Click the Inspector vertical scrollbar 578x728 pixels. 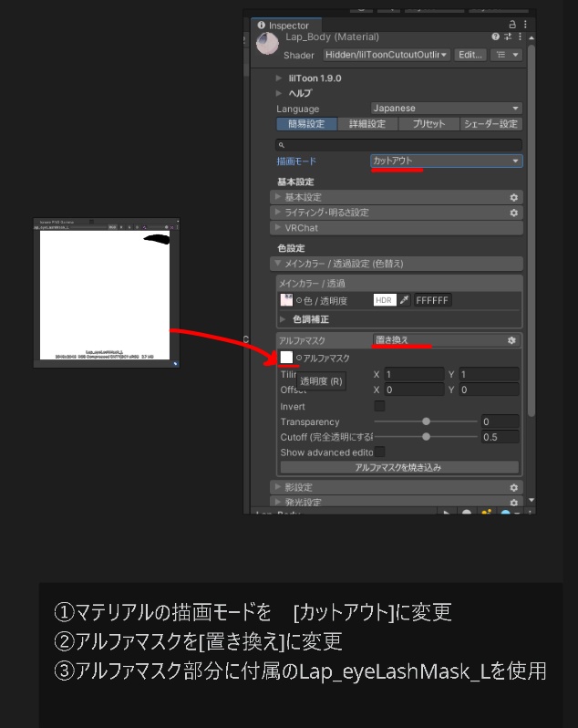click(532, 230)
